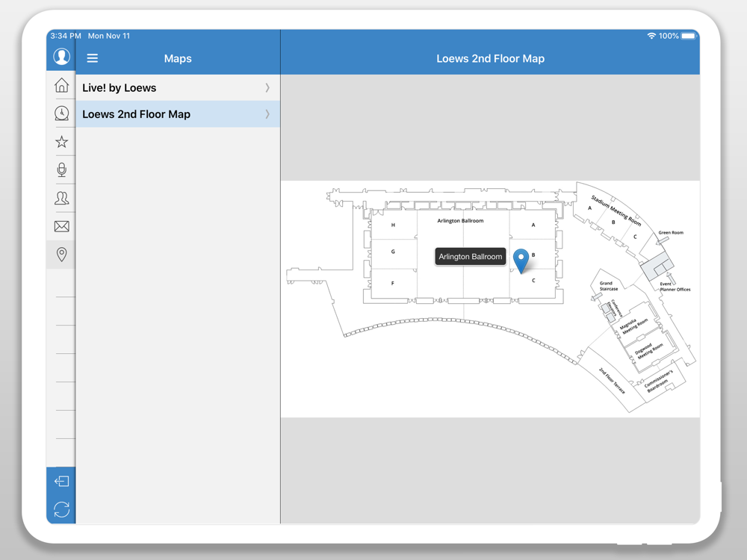Tap the Arlington Ballroom dark tooltip label
The width and height of the screenshot is (747, 560).
(470, 257)
